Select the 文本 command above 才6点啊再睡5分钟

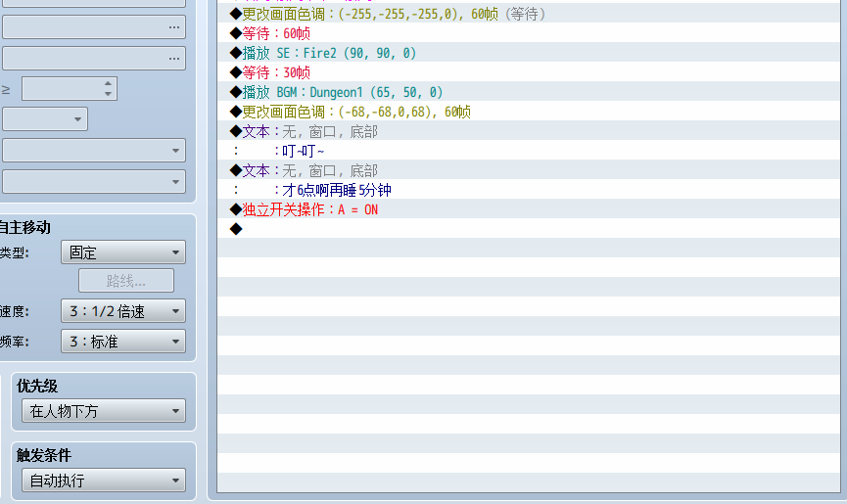pos(529,170)
